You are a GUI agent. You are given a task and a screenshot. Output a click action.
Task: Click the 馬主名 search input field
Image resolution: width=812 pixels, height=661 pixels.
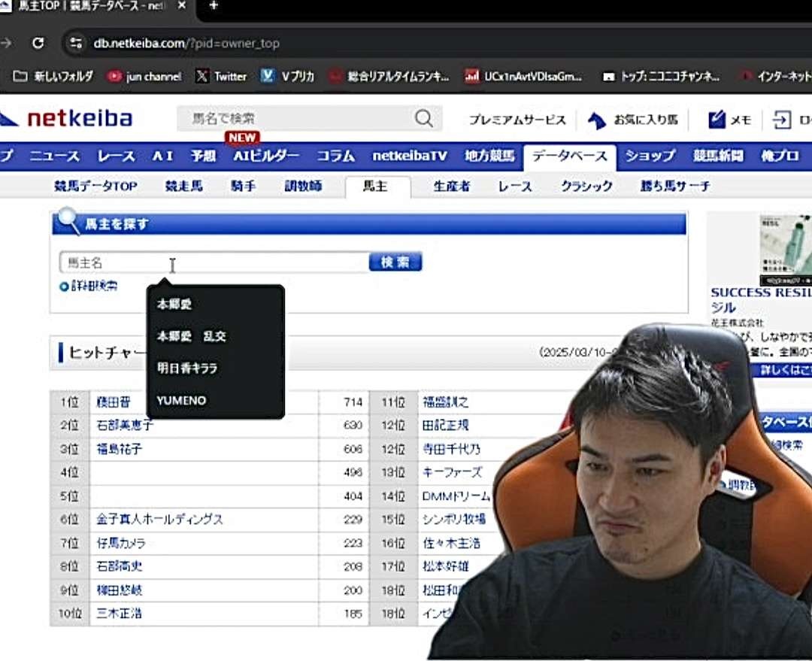(x=213, y=262)
